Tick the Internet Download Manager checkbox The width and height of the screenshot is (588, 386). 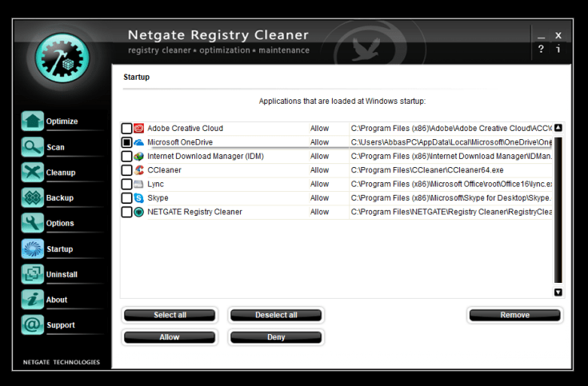pos(126,157)
